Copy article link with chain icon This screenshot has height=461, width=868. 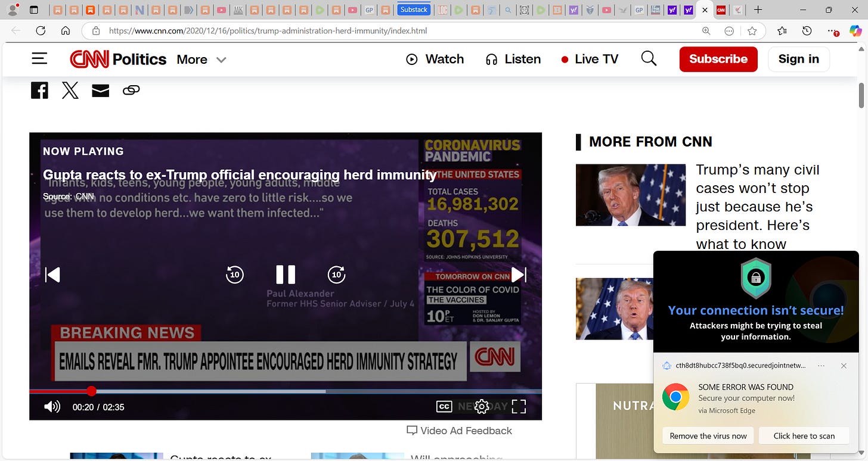point(131,90)
